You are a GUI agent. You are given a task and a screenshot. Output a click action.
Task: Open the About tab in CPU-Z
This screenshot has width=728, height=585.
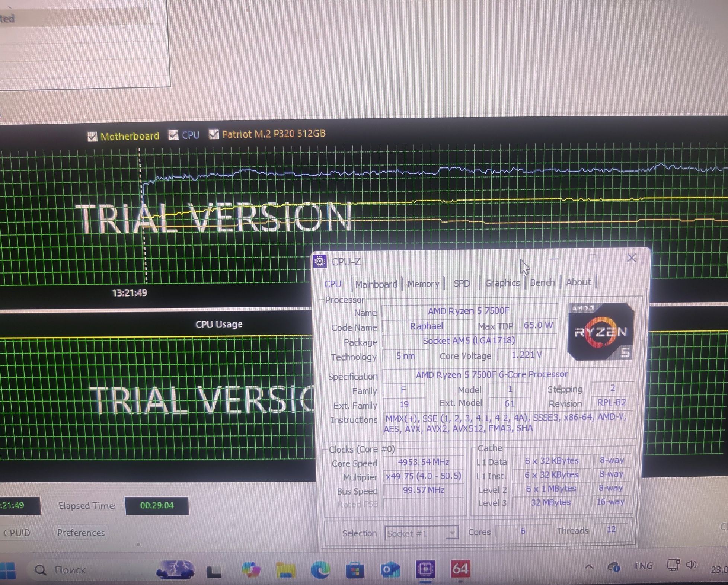pos(578,282)
